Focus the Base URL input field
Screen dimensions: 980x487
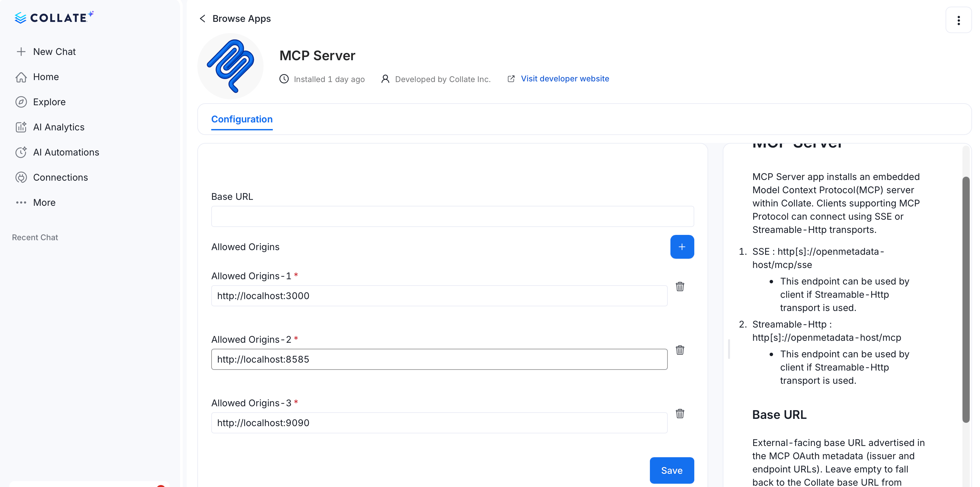(452, 216)
